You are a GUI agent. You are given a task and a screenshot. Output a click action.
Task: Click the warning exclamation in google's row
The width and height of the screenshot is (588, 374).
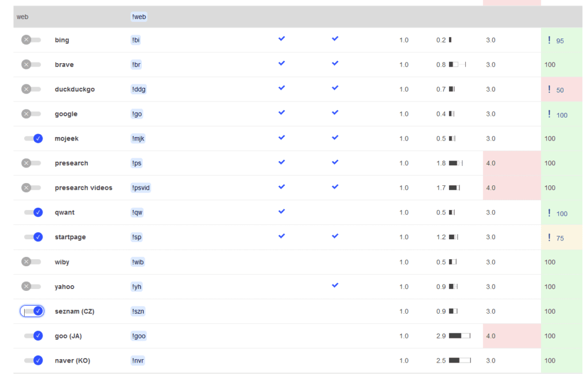(550, 114)
